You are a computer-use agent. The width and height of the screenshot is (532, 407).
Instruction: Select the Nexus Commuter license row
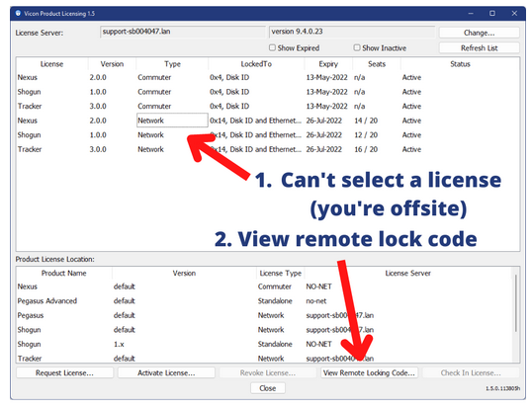[x=268, y=77]
